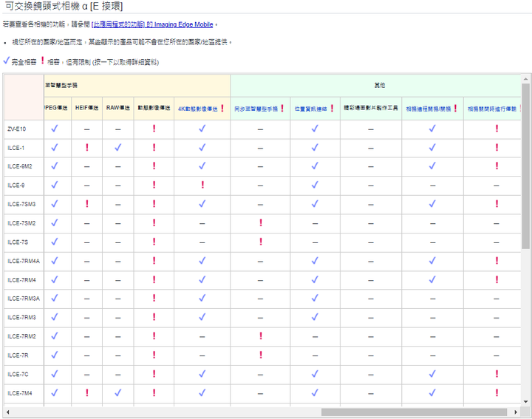
Task: Click ILCE-1 row's 動態影像傳送 exclamation icon
Action: click(154, 147)
